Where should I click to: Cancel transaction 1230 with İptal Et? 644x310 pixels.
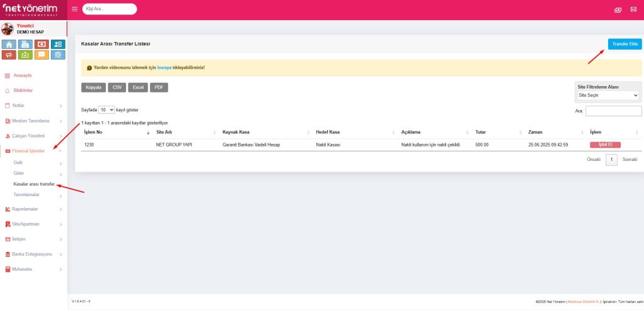(x=605, y=145)
